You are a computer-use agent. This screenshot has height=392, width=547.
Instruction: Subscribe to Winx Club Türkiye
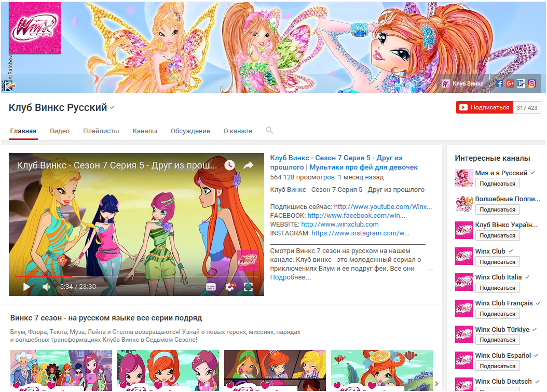coord(498,340)
